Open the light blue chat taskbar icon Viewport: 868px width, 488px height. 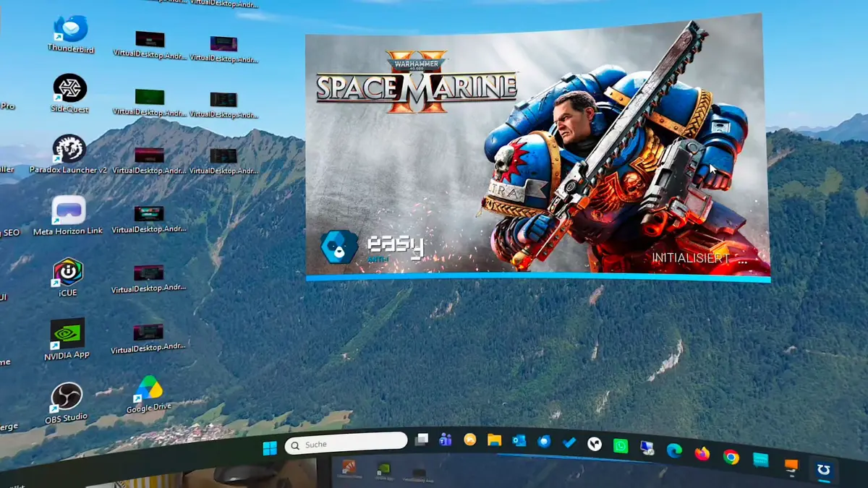[x=760, y=461]
